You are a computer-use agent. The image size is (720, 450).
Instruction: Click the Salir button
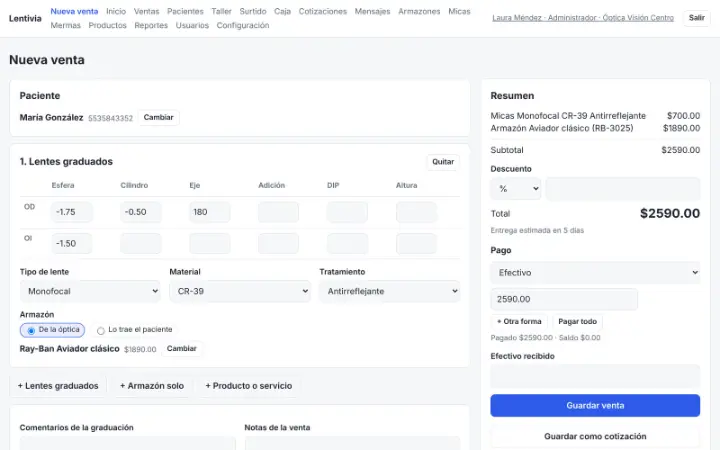tap(697, 18)
